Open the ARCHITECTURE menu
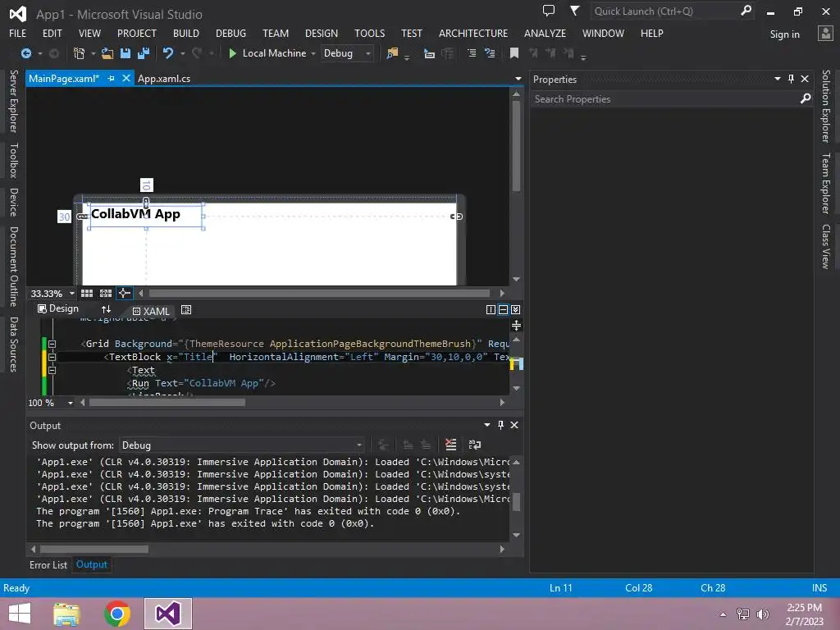 [x=473, y=33]
